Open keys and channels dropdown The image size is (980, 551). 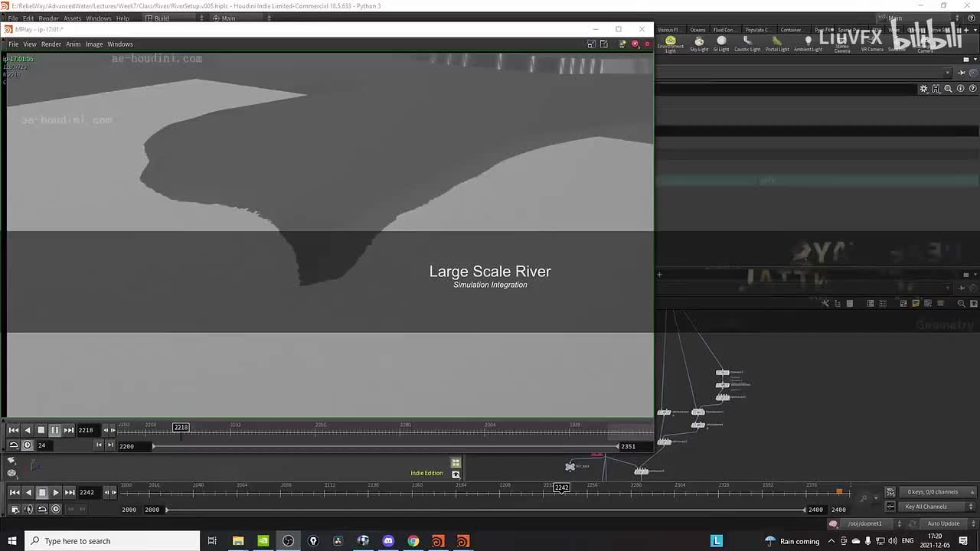[x=937, y=492]
